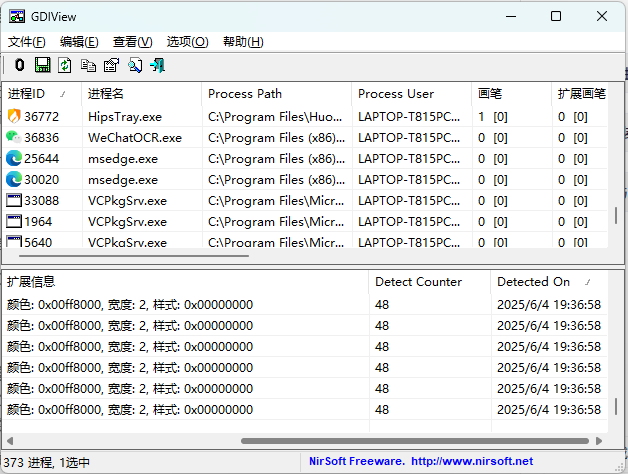
Task: Click the path C:\Program Files\Huo... cell
Action: click(x=275, y=117)
